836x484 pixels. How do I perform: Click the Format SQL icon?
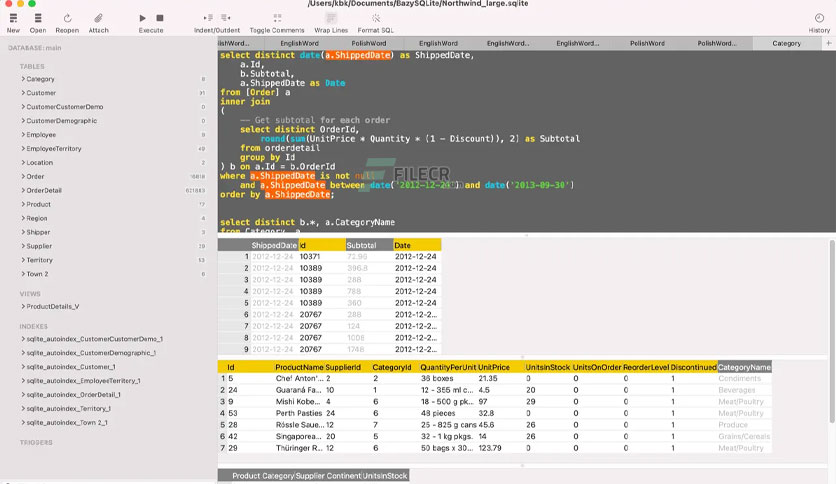(376, 18)
